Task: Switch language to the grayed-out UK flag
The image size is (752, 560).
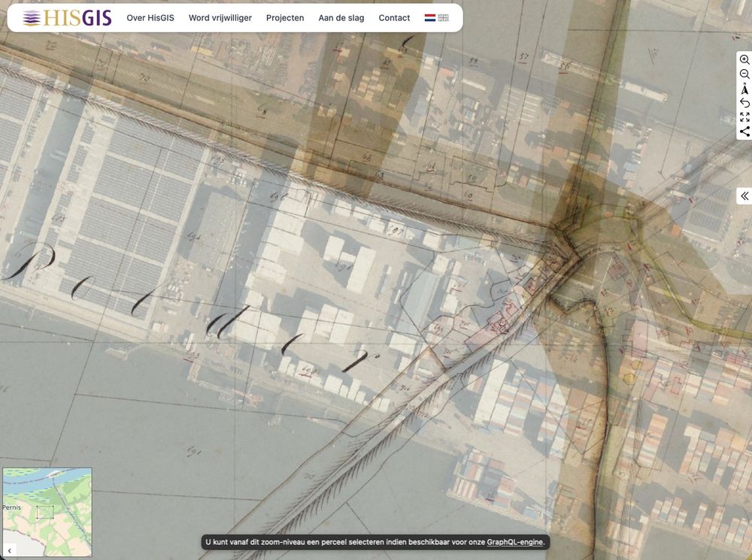Action: point(444,18)
